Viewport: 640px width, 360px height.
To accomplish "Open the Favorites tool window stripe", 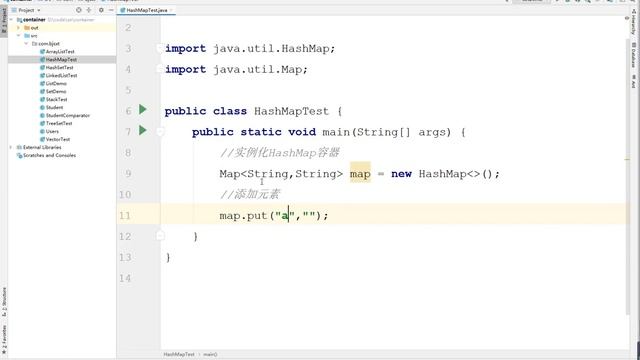I will (x=4, y=340).
